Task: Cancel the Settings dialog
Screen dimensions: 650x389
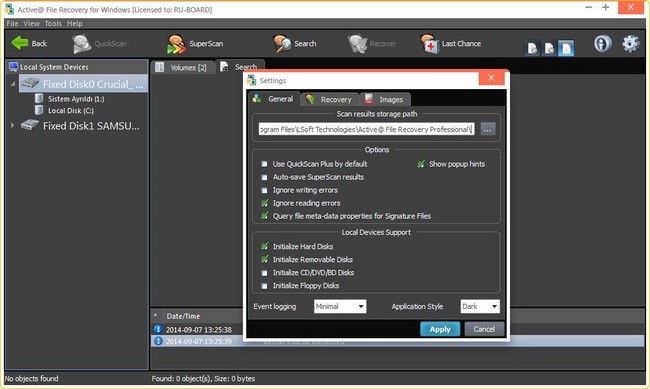Action: pyautogui.click(x=484, y=329)
